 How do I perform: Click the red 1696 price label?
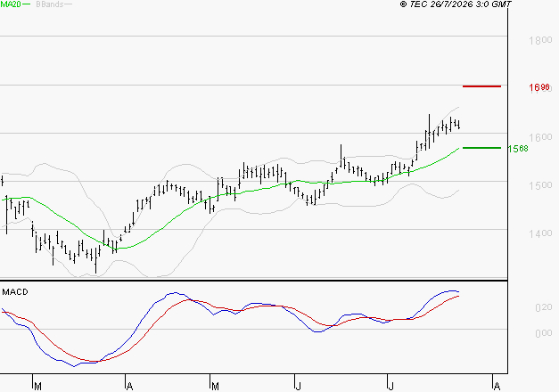click(539, 87)
